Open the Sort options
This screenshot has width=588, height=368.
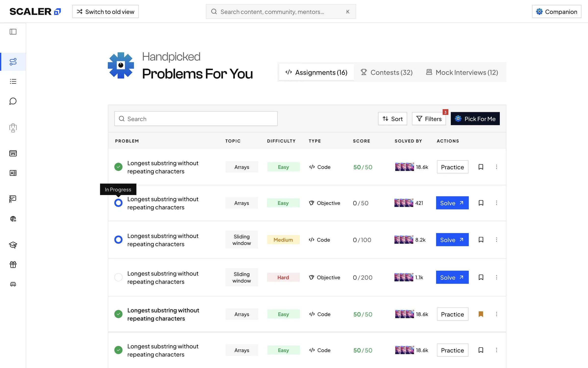pos(392,119)
